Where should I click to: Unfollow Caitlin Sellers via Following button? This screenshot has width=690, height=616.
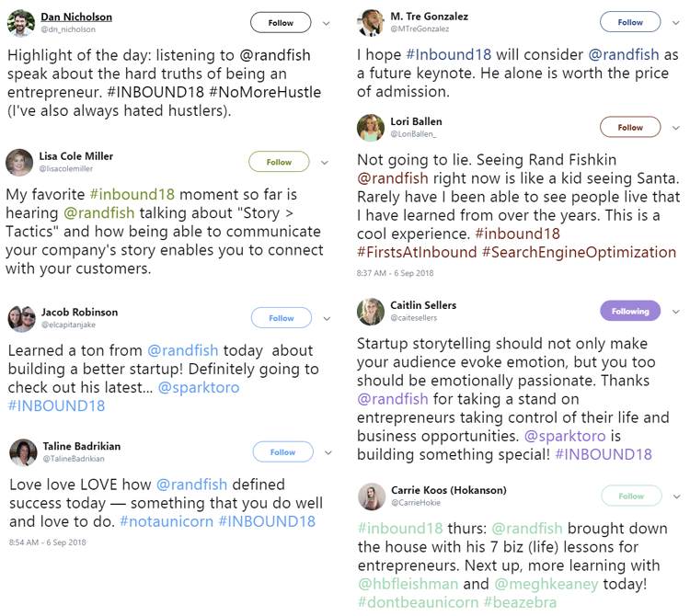coord(630,312)
